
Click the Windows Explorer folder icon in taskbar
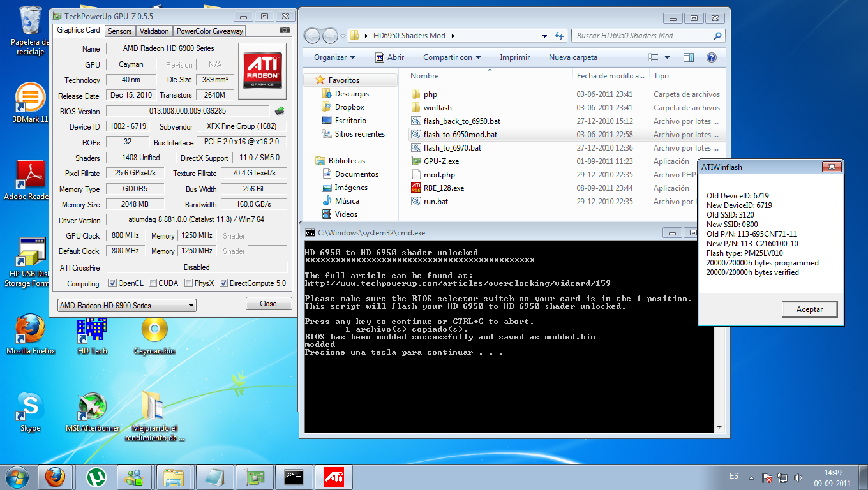click(x=174, y=477)
